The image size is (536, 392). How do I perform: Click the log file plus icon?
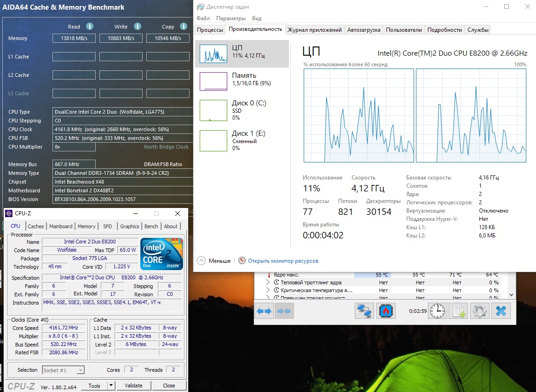coord(458,311)
